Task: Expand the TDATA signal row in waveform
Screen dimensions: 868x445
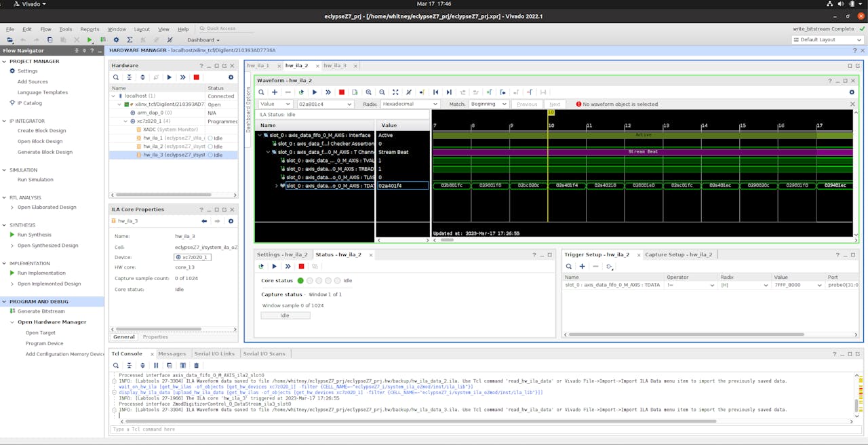Action: [x=276, y=186]
